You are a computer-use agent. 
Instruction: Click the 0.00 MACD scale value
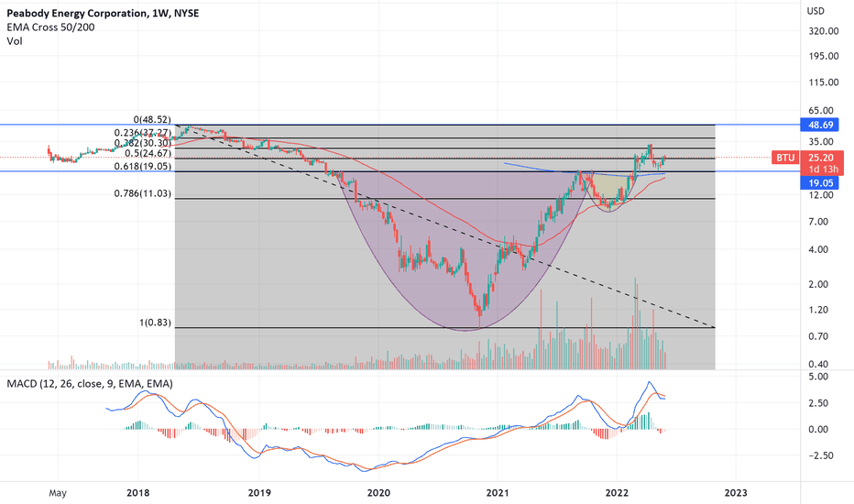pos(818,430)
